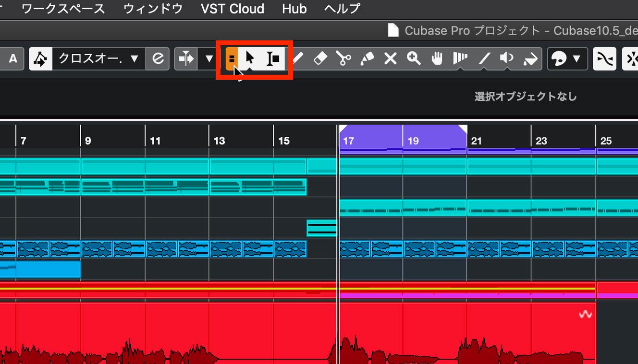Open the ウィンドウ menu
The width and height of the screenshot is (638, 364).
153,9
